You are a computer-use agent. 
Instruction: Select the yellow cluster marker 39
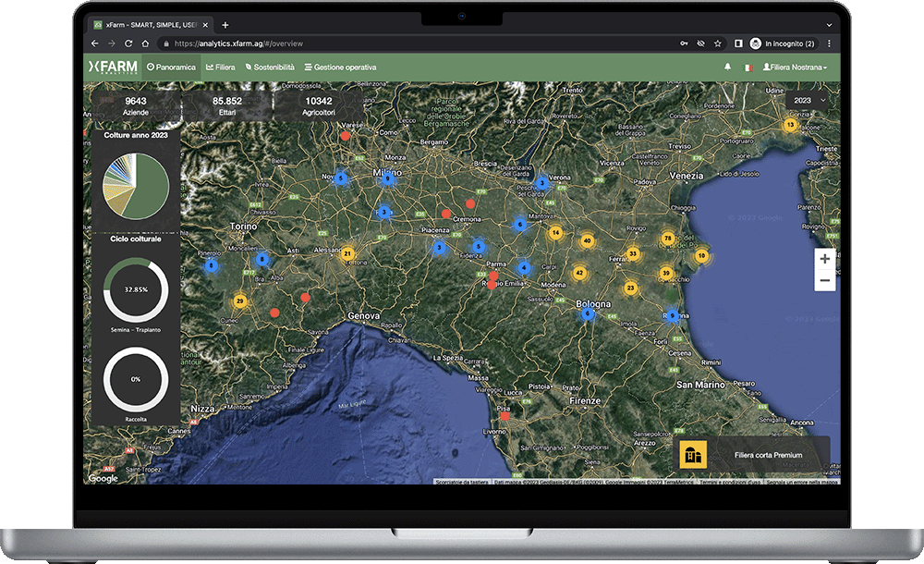[x=666, y=273]
